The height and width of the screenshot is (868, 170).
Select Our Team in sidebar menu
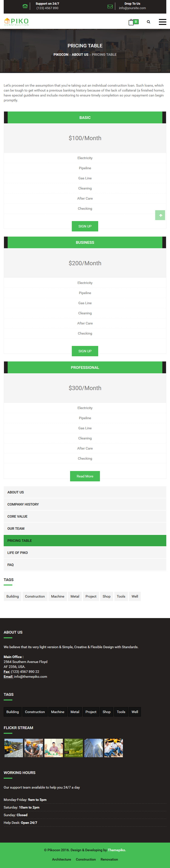(85, 529)
